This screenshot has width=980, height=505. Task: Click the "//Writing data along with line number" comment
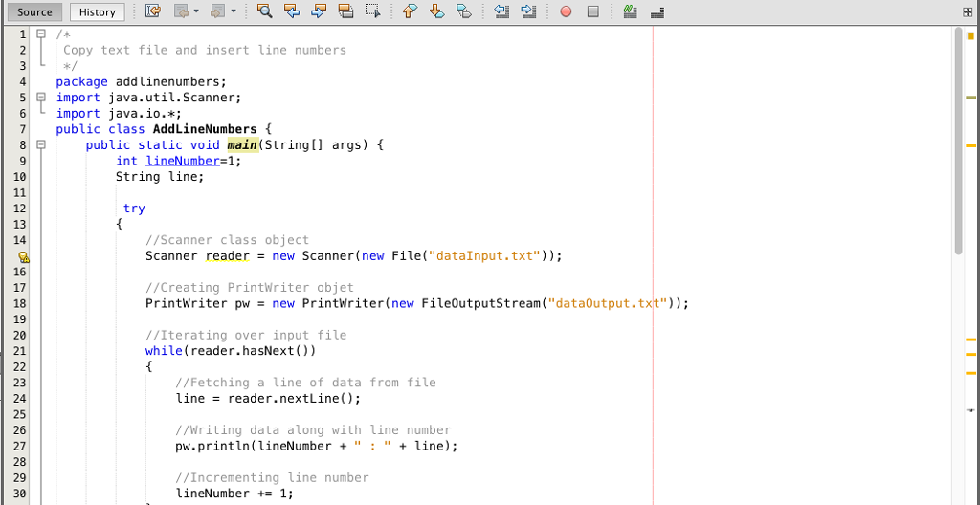click(313, 430)
